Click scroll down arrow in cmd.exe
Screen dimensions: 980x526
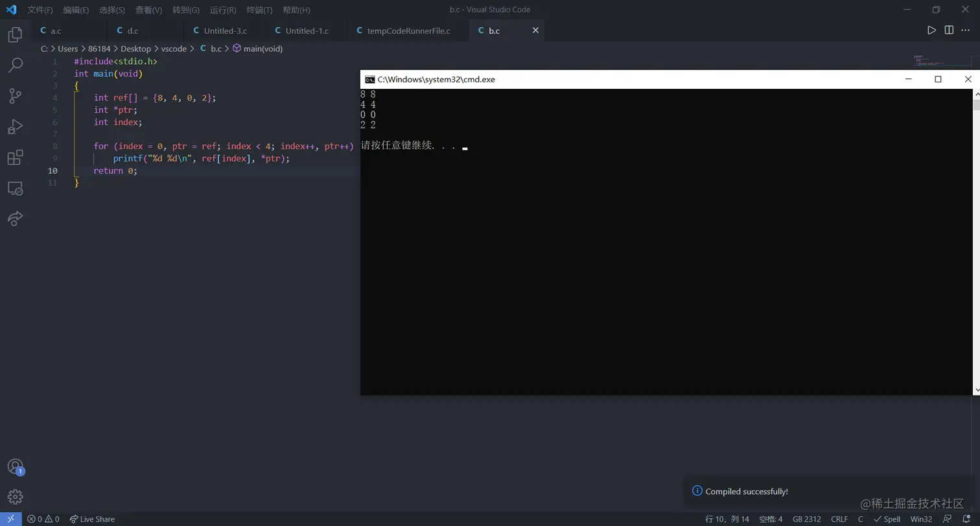click(x=976, y=390)
